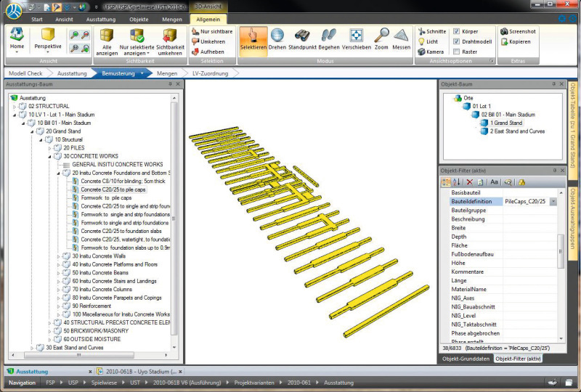
Task: Toggle the Körper checkbox
Action: click(x=456, y=32)
